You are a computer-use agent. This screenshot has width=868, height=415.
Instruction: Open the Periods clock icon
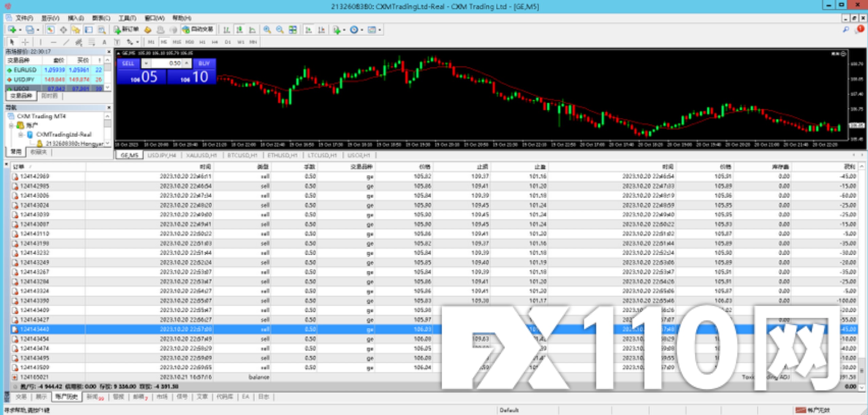(x=354, y=30)
